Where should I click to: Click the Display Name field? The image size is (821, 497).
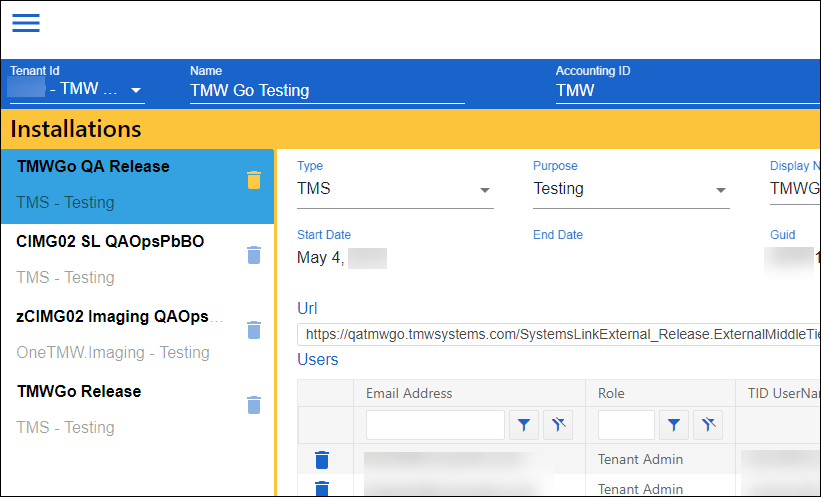[x=795, y=189]
